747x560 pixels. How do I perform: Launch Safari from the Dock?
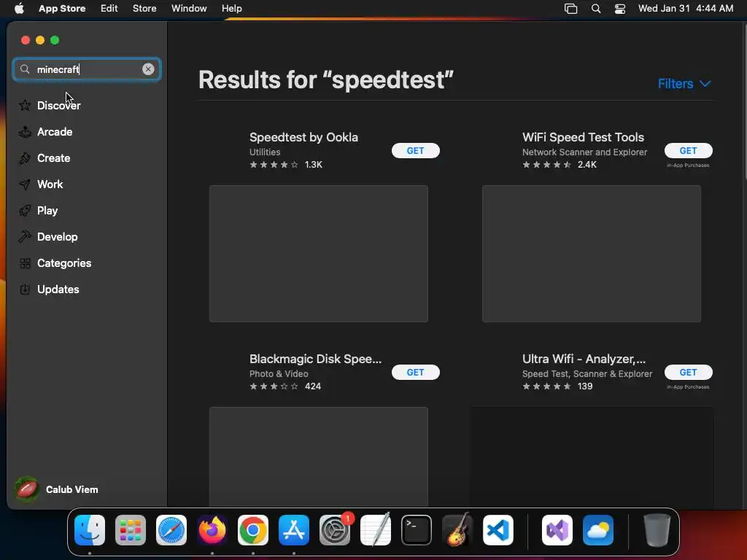click(x=171, y=530)
